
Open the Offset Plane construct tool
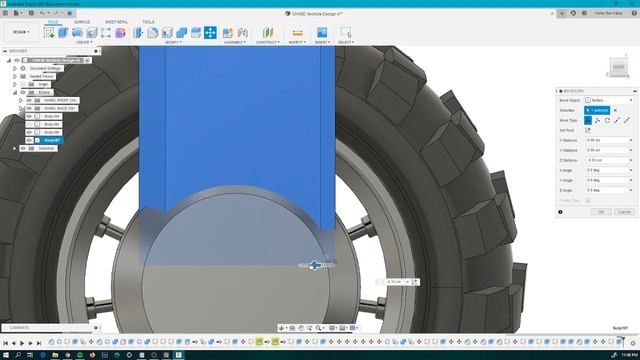point(268,33)
